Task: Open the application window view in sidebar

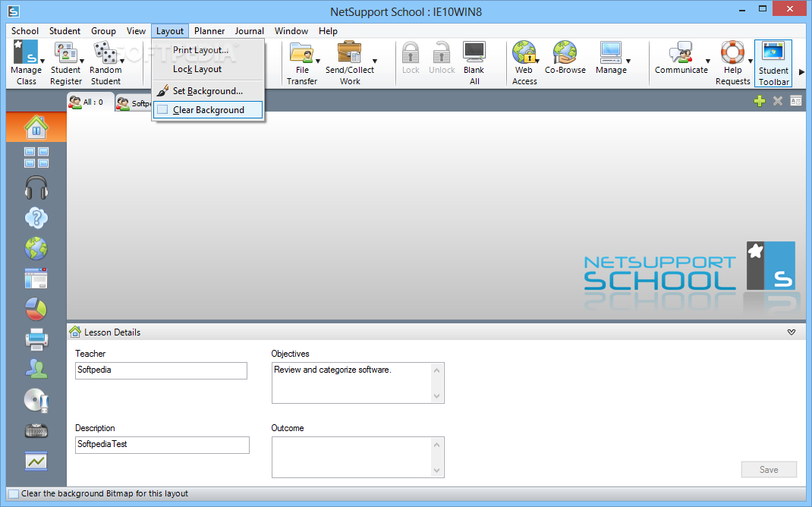Action: [x=36, y=279]
